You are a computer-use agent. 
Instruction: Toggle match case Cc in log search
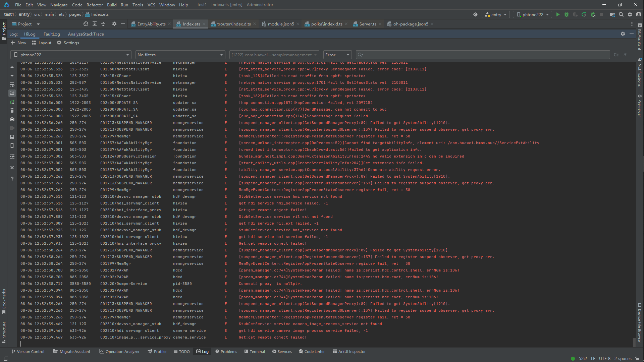(x=616, y=55)
